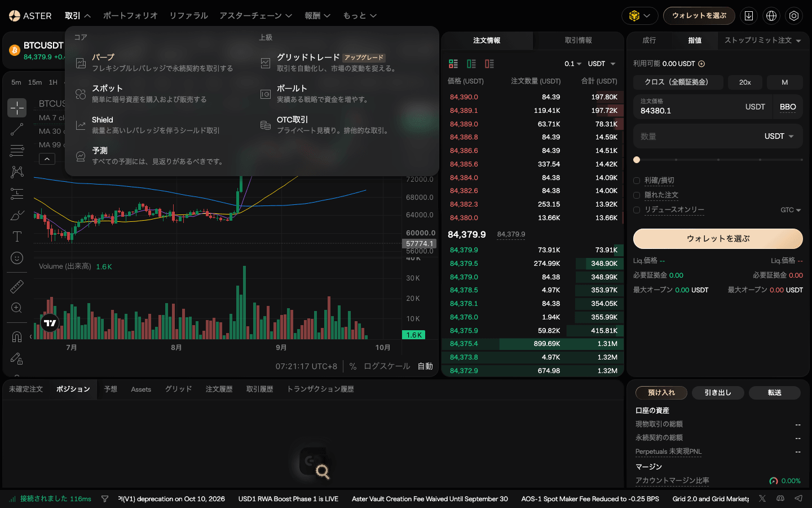Open the language globe selector
This screenshot has width=812, height=508.
point(771,16)
